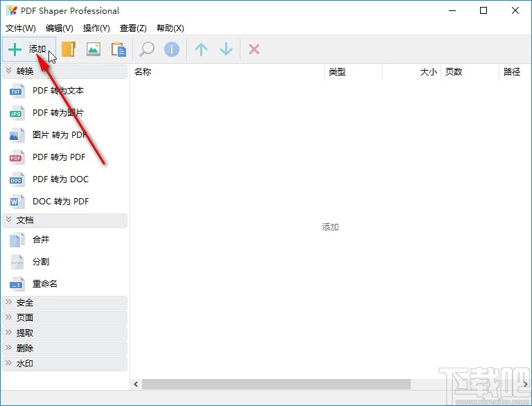Click the clipboard paste toolbar icon
Screen dimensions: 532x406
tap(118, 50)
